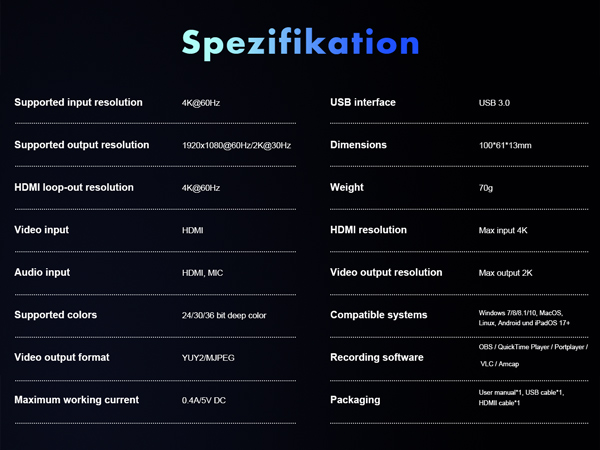The height and width of the screenshot is (450, 600).
Task: Click the Video input label
Action: click(42, 230)
